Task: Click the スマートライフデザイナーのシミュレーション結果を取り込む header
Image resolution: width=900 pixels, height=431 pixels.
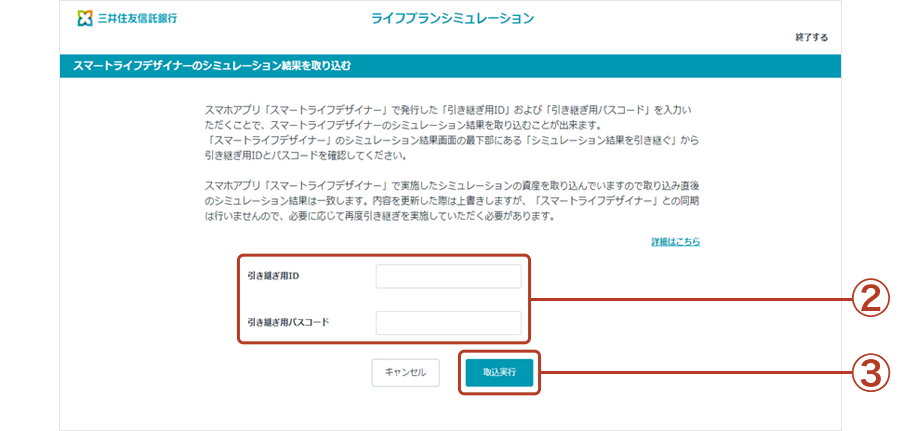Action: [212, 66]
